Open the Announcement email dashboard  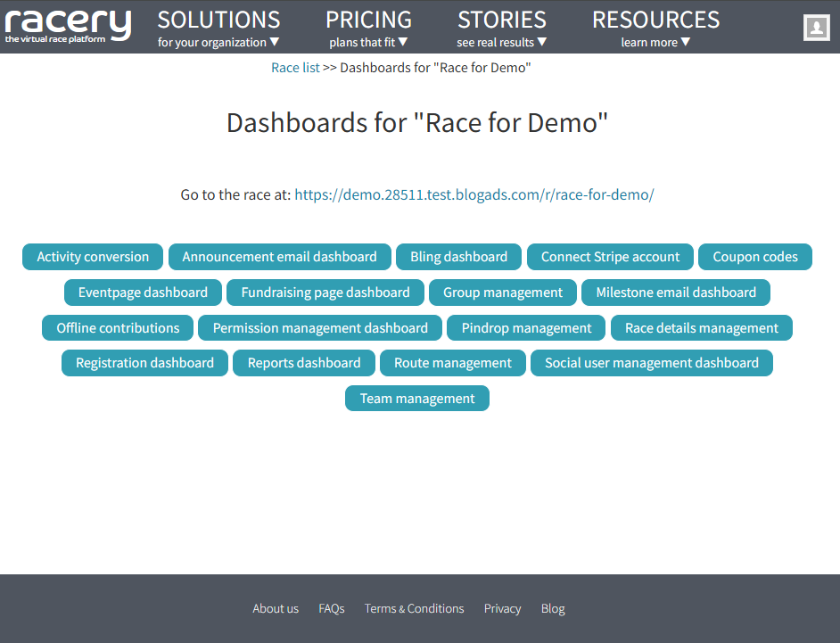coord(279,256)
